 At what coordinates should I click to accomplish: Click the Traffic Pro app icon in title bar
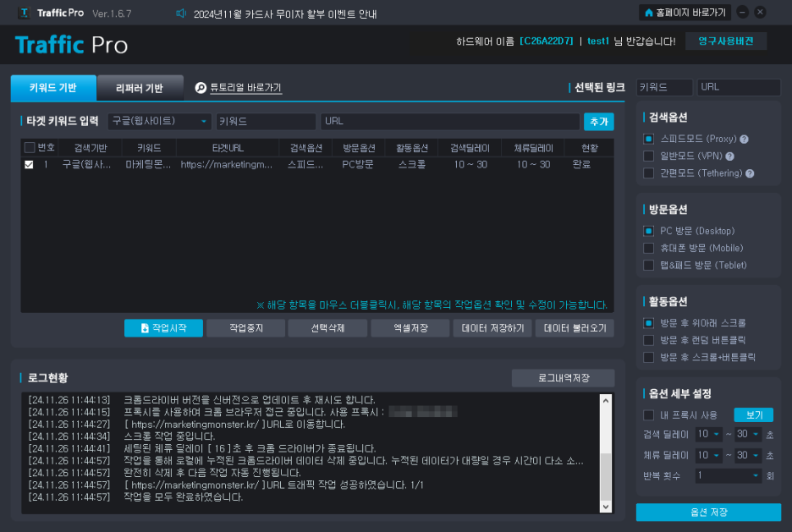(x=24, y=13)
